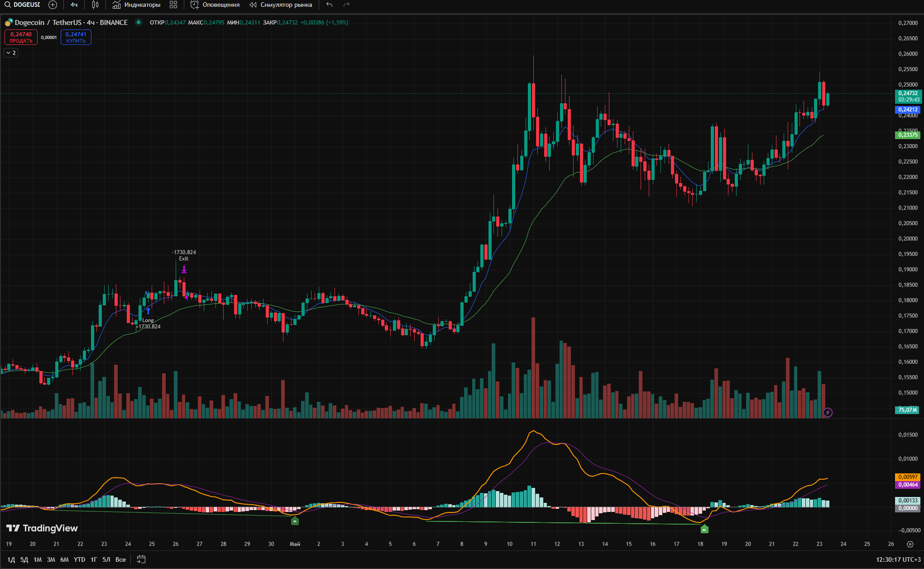This screenshot has width=924, height=569.
Task: Open the Индикаторы menu
Action: click(136, 5)
